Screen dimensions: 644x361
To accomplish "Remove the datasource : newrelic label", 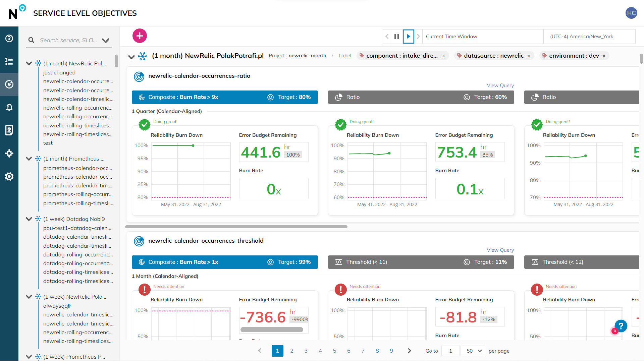I will click(x=529, y=56).
